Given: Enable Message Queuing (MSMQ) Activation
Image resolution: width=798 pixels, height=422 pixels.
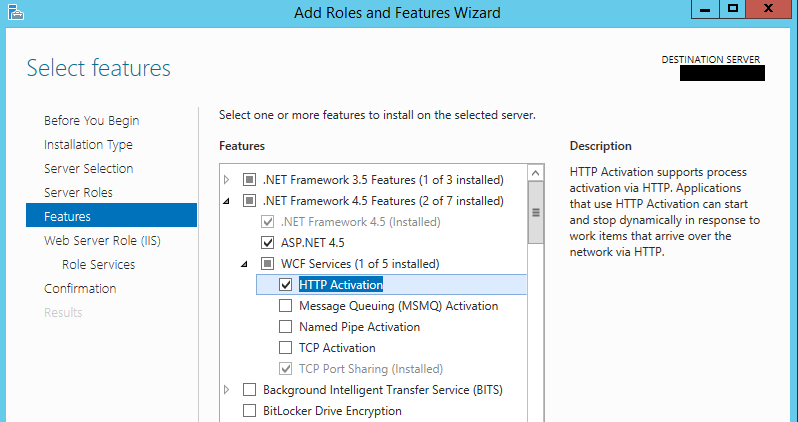Looking at the screenshot, I should pyautogui.click(x=286, y=306).
